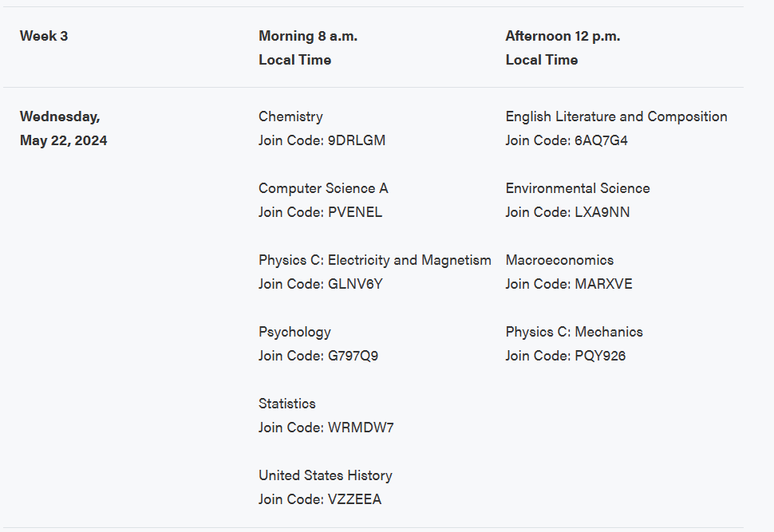Viewport: 774px width, 532px height.
Task: Select join code LXA9NN
Action: point(602,212)
